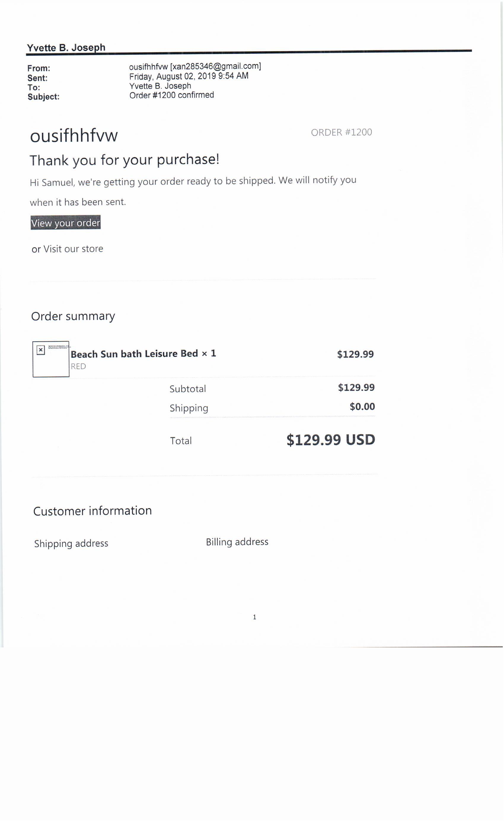
Task: Click the Thank you for your purchase heading
Action: tap(125, 160)
